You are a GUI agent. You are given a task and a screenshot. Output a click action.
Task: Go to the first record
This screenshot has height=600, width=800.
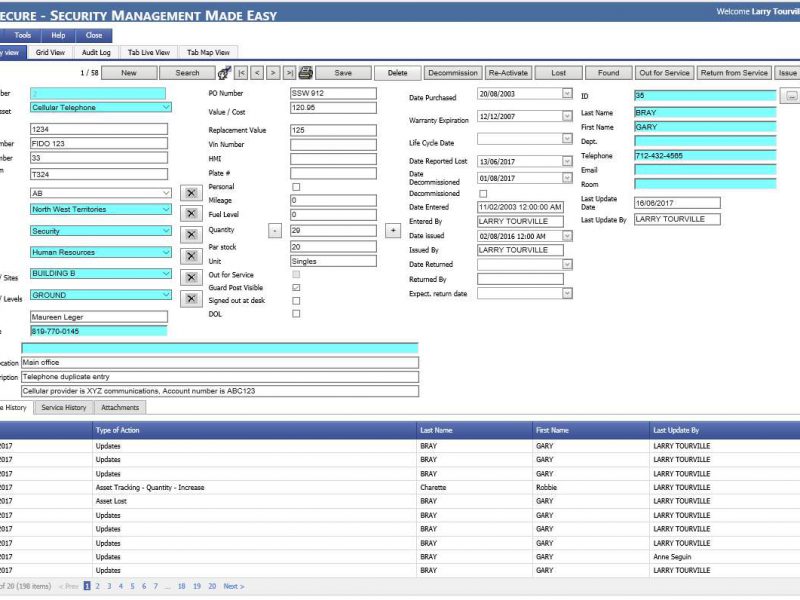point(242,73)
